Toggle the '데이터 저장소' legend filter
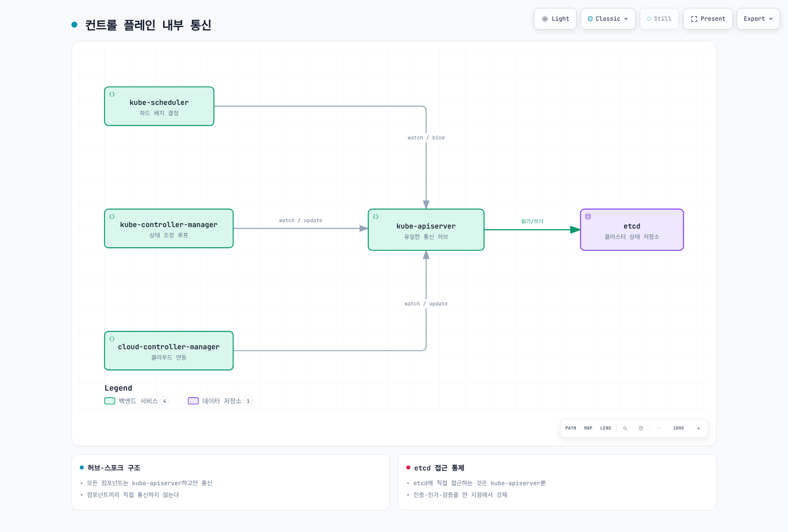 pos(220,401)
